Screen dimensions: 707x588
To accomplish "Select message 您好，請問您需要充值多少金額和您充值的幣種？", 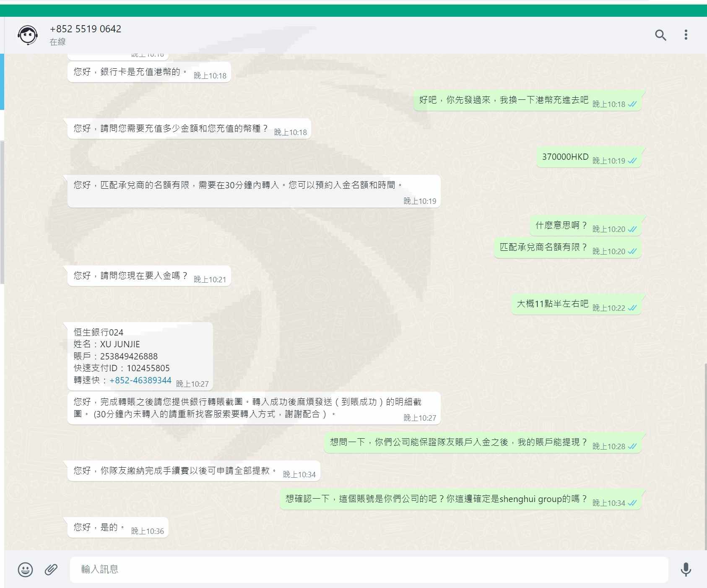I will coord(189,129).
